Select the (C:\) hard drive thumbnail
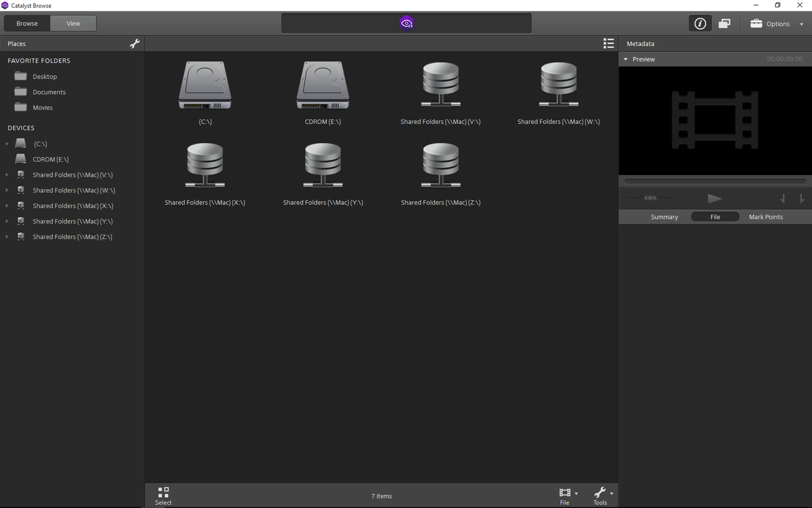 tap(205, 86)
